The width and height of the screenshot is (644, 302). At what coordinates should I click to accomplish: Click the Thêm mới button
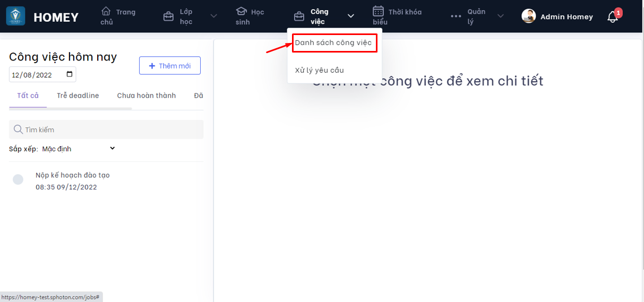pos(169,66)
